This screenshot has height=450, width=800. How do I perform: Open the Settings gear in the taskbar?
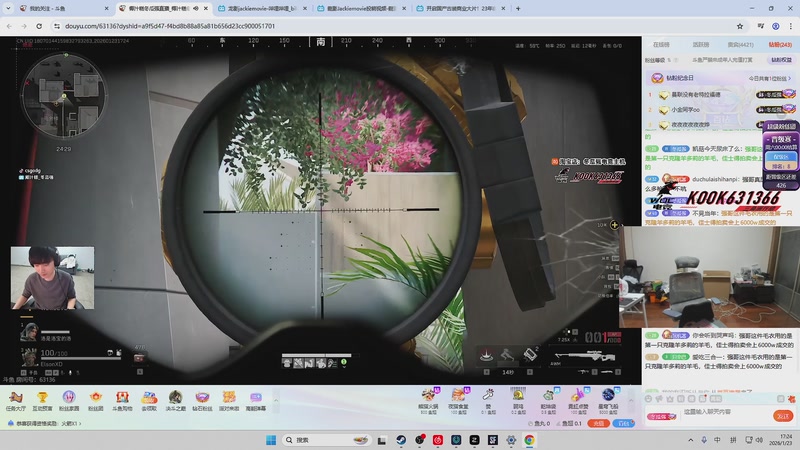pos(511,440)
